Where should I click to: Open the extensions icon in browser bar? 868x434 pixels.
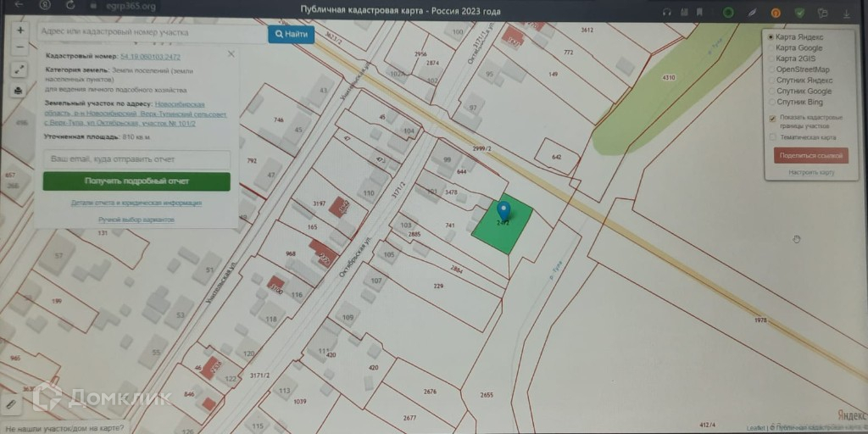(x=822, y=13)
